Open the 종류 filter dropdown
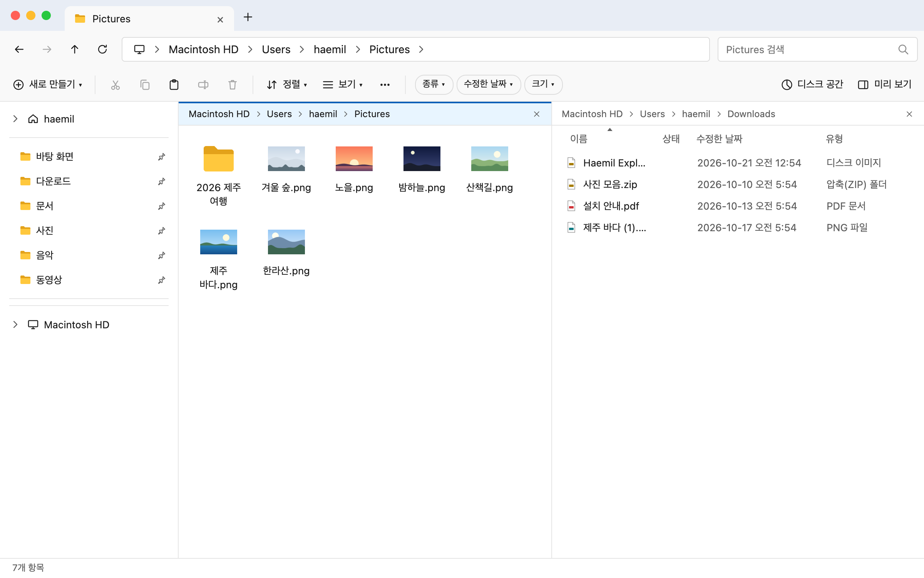The image size is (924, 578). [x=434, y=84]
